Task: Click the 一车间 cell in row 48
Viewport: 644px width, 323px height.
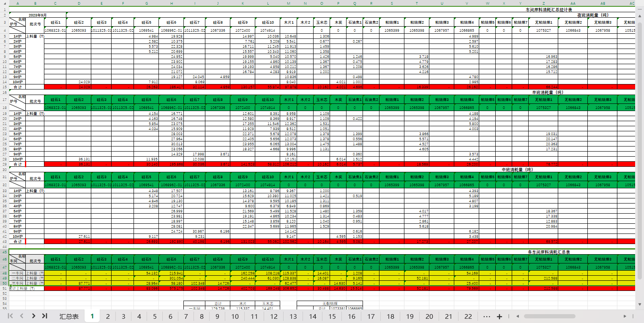Action: 17,273
